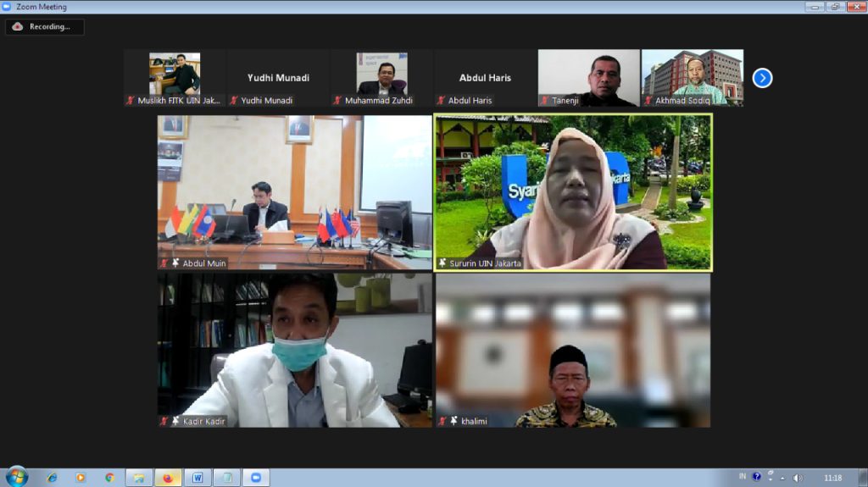The height and width of the screenshot is (487, 868).
Task: Click pin icon next to khalimi
Action: click(x=453, y=421)
